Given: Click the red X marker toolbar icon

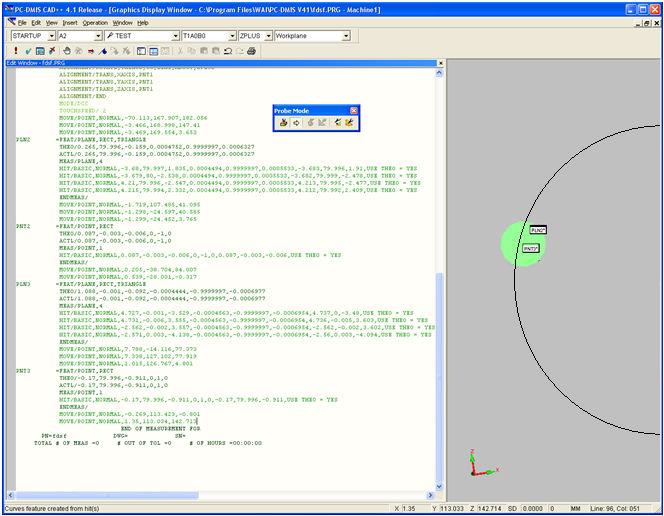Looking at the screenshot, I should coord(52,51).
